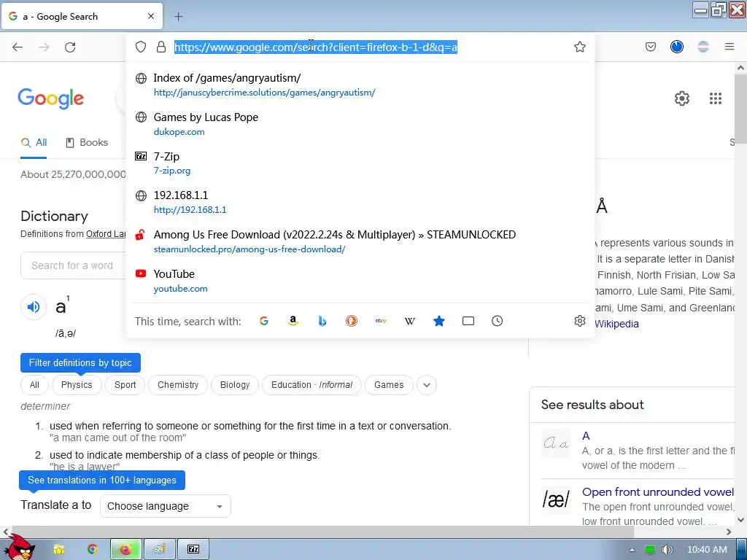Open the blue circular extension icon
Image resolution: width=747 pixels, height=560 pixels.
[x=676, y=47]
